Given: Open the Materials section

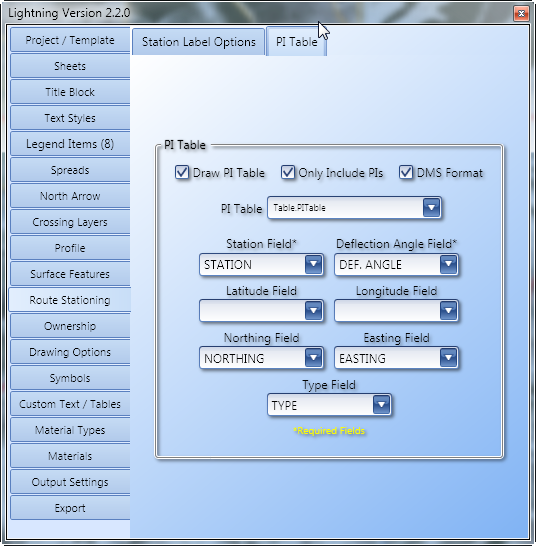Looking at the screenshot, I should [x=70, y=456].
